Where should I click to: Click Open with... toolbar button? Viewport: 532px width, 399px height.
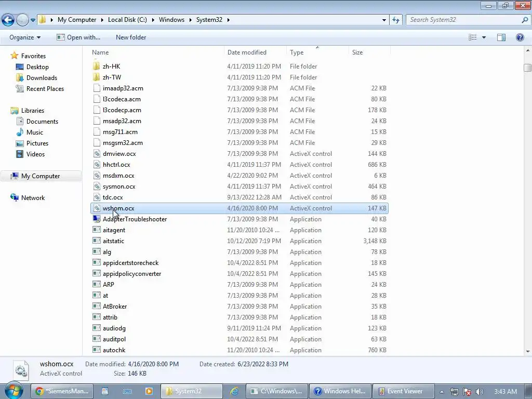click(78, 37)
